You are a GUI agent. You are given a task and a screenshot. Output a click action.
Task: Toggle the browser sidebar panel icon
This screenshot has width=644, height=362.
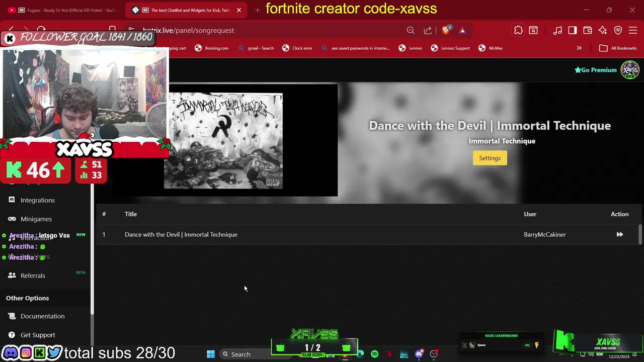point(573,30)
